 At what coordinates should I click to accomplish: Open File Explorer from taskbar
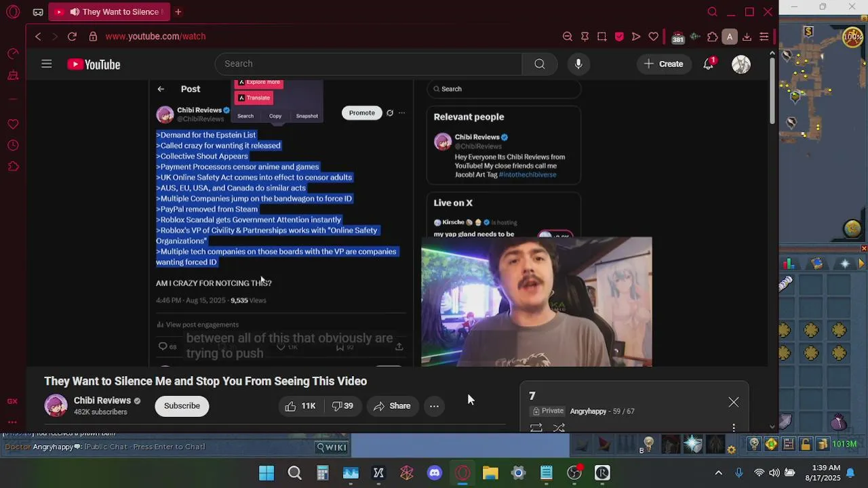(x=490, y=473)
